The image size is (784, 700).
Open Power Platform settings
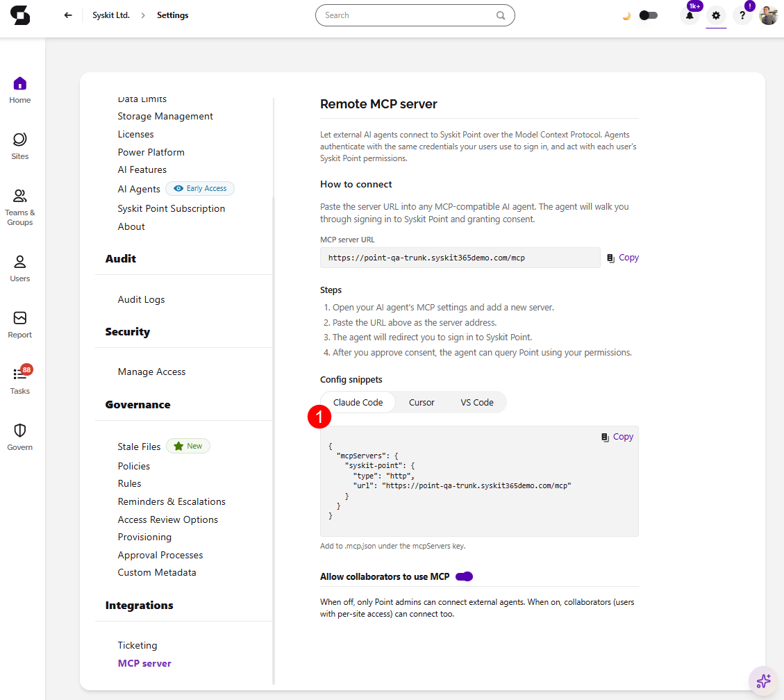point(151,152)
